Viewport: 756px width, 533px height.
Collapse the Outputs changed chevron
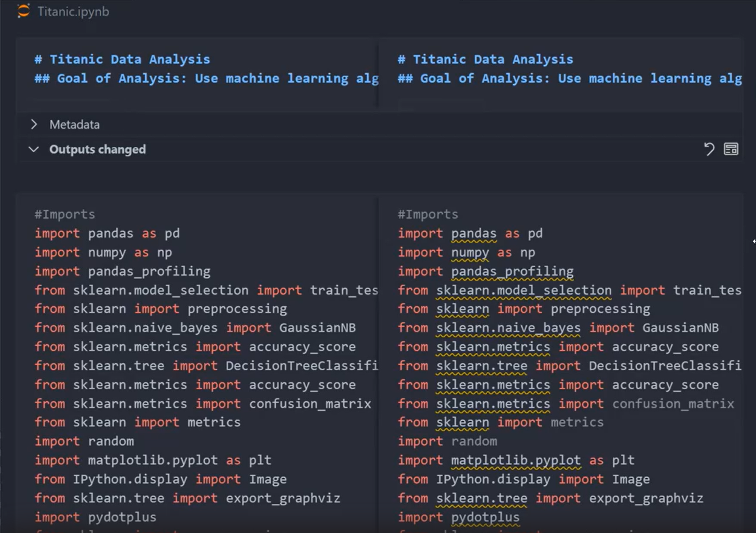pyautogui.click(x=34, y=149)
